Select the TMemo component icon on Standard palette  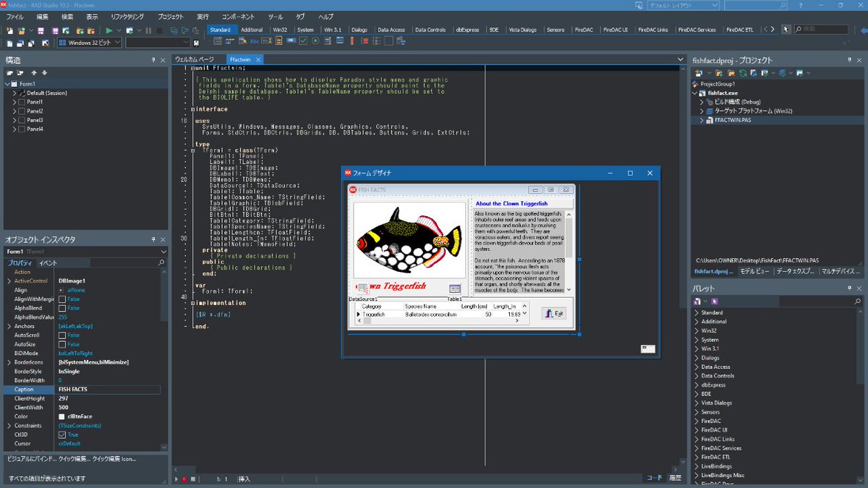(278, 41)
